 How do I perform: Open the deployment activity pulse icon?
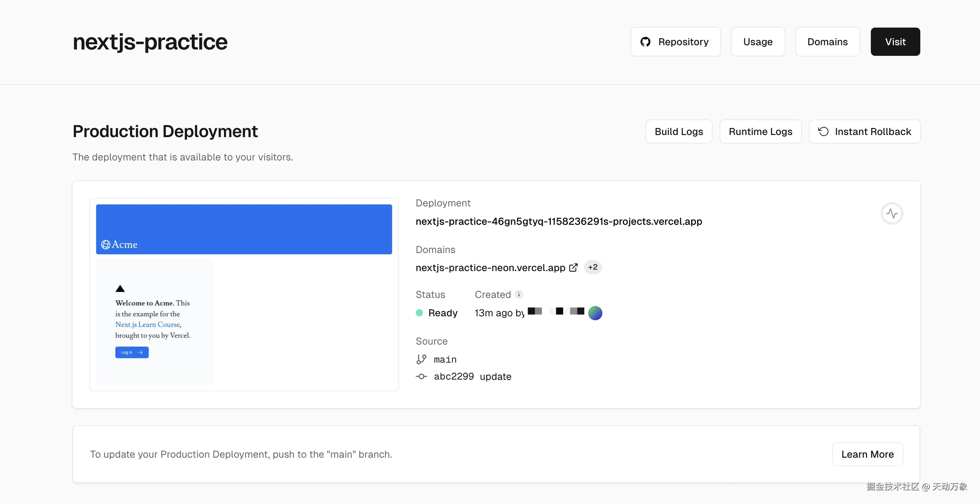click(x=891, y=213)
